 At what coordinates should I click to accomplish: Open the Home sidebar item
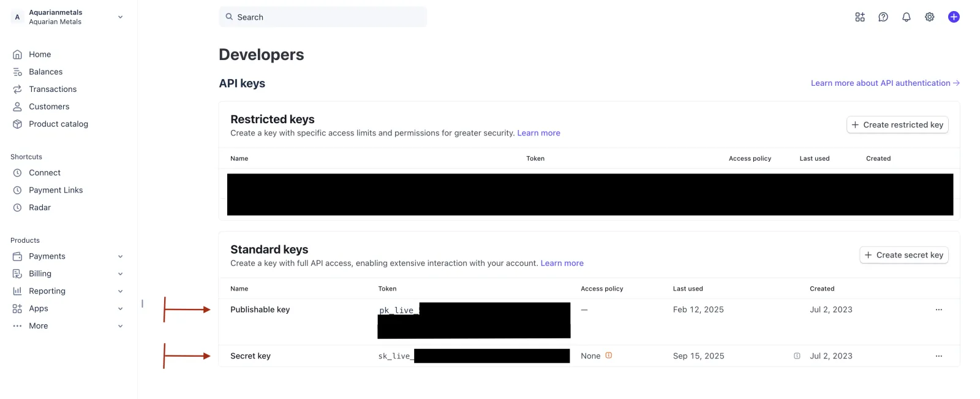[x=39, y=55]
